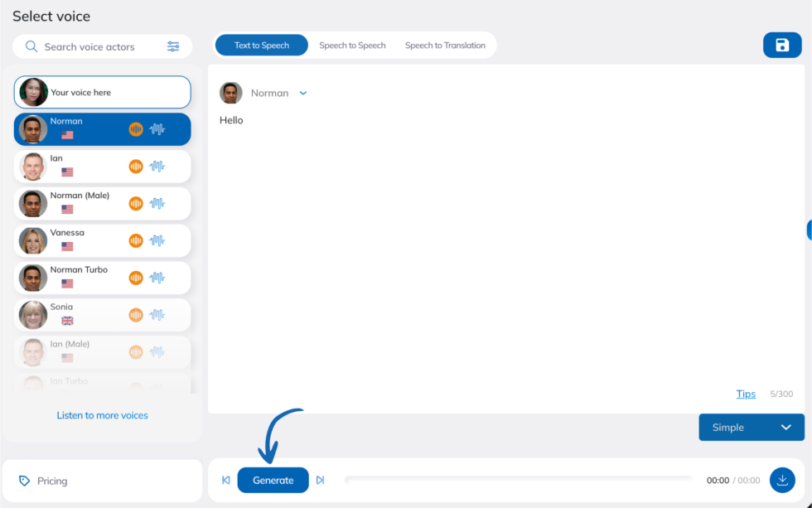Click the Generate button
812x508 pixels.
273,480
